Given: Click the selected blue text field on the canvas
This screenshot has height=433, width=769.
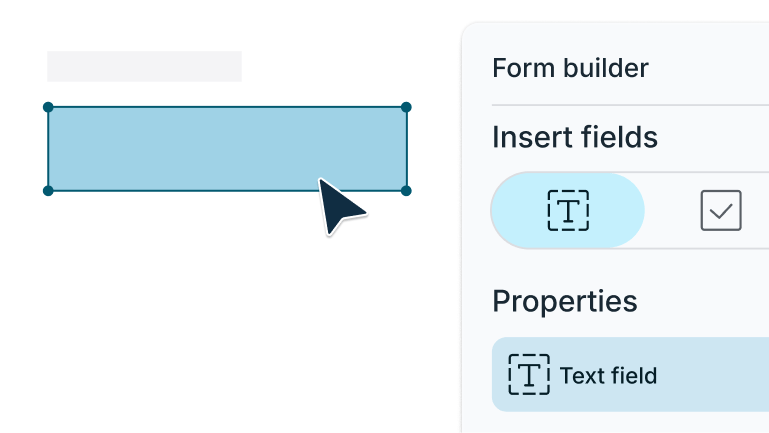Looking at the screenshot, I should click(x=200, y=148).
